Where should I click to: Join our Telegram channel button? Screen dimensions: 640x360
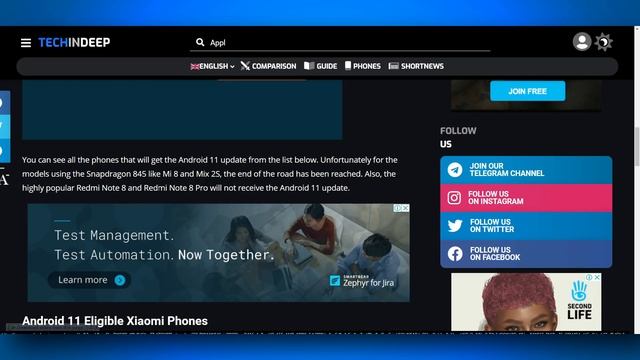point(526,170)
